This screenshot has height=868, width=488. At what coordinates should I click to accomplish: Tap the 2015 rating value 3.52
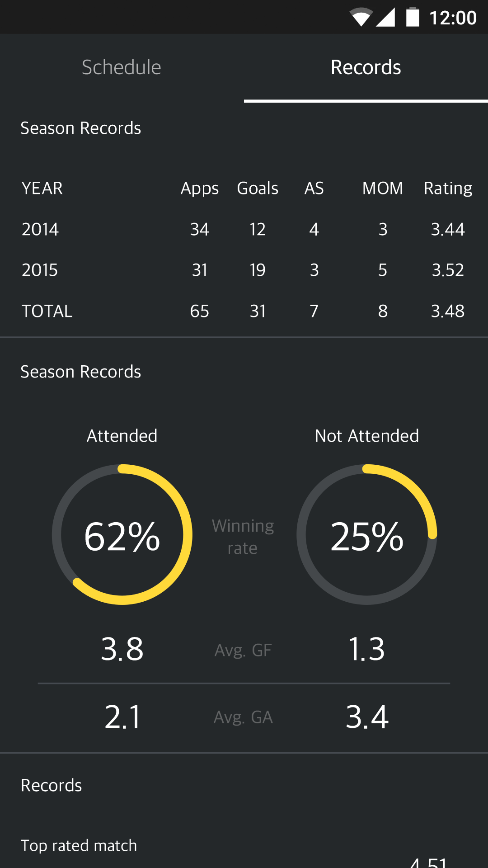(x=448, y=270)
